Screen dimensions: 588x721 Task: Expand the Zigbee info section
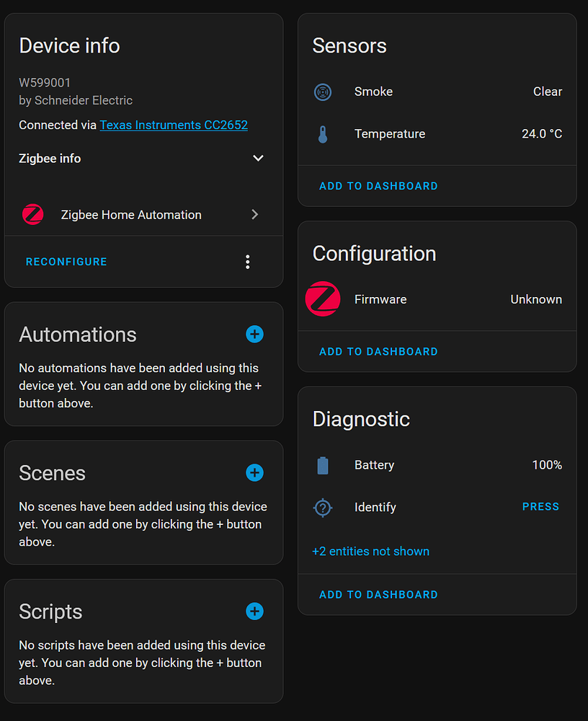click(x=258, y=159)
